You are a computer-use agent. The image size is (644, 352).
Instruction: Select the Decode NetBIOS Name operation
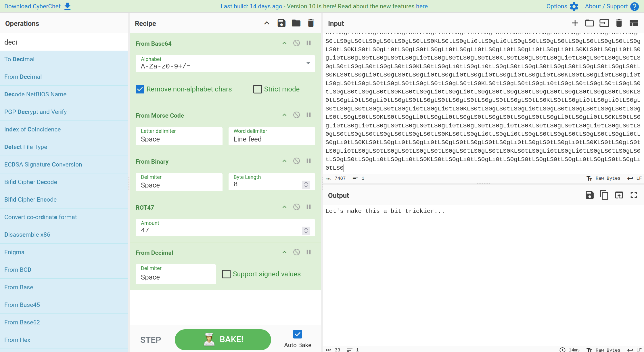click(64, 94)
